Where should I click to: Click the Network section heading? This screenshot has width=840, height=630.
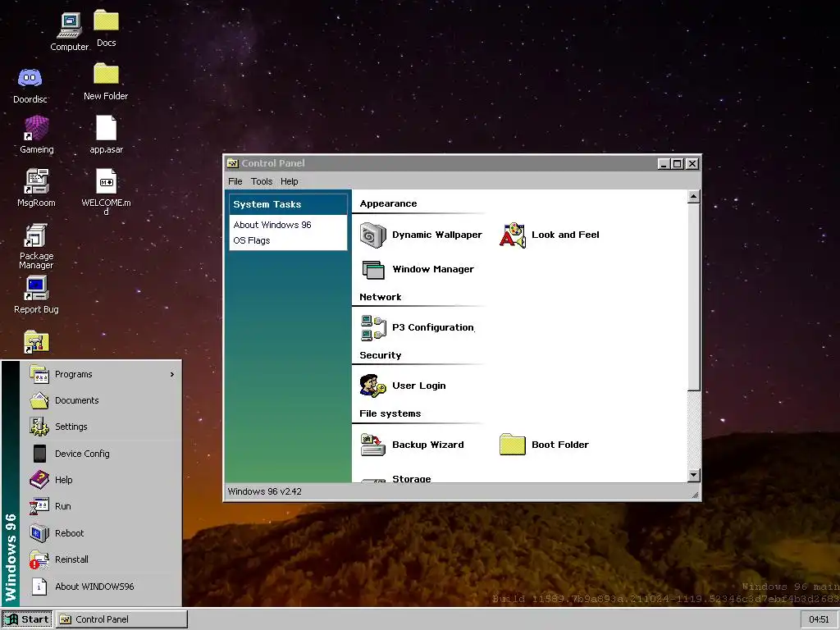(x=381, y=297)
